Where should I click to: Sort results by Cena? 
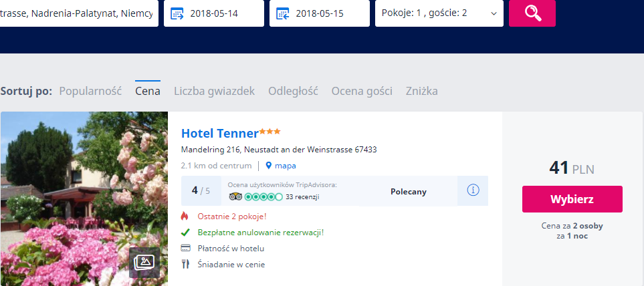click(147, 91)
